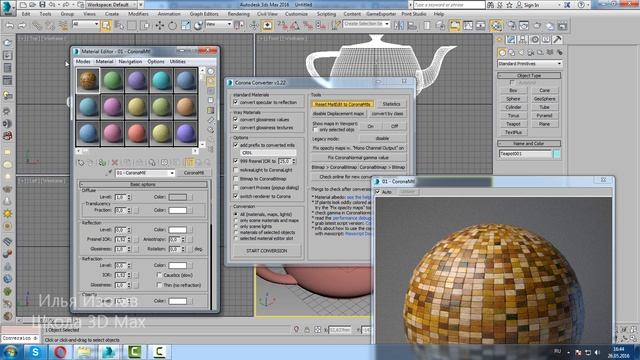
Task: Click the GeoSphere primitive button
Action: tap(544, 99)
